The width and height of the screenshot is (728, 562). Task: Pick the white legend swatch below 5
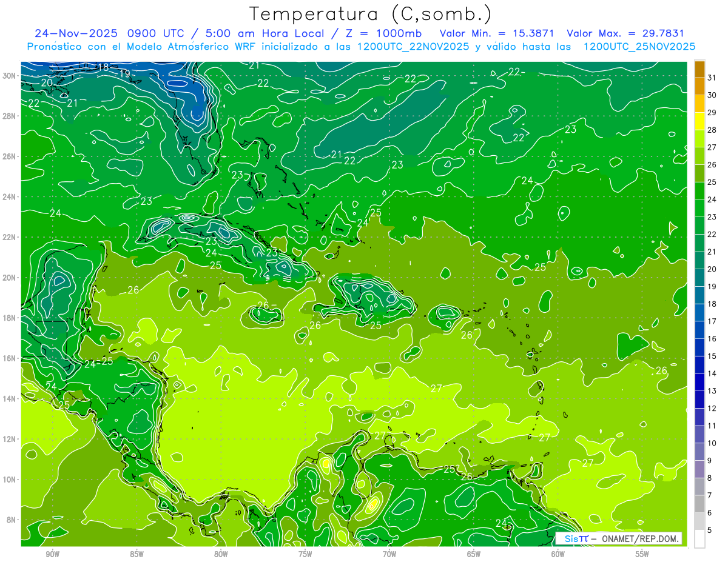click(x=699, y=538)
